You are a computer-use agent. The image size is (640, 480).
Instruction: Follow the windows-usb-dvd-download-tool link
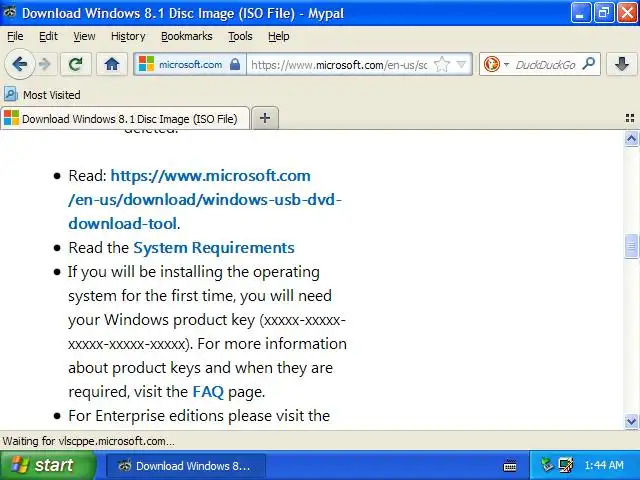coord(204,200)
